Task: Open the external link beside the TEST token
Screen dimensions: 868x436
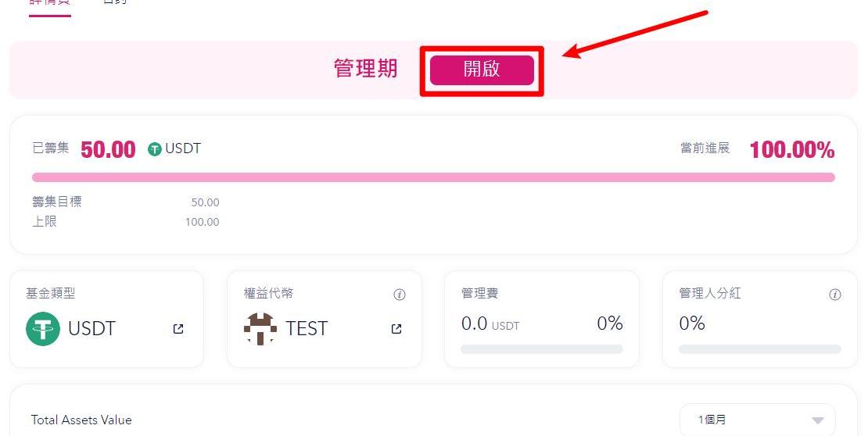Action: [x=396, y=329]
